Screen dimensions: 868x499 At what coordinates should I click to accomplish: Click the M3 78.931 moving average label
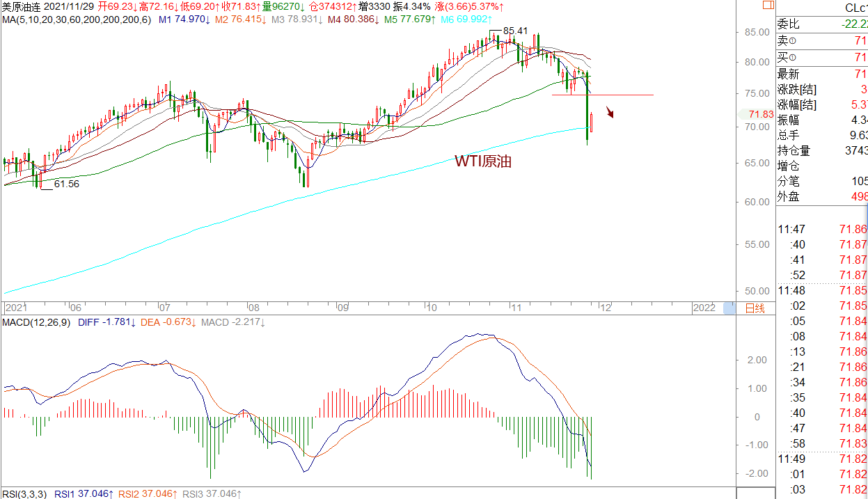pyautogui.click(x=297, y=19)
